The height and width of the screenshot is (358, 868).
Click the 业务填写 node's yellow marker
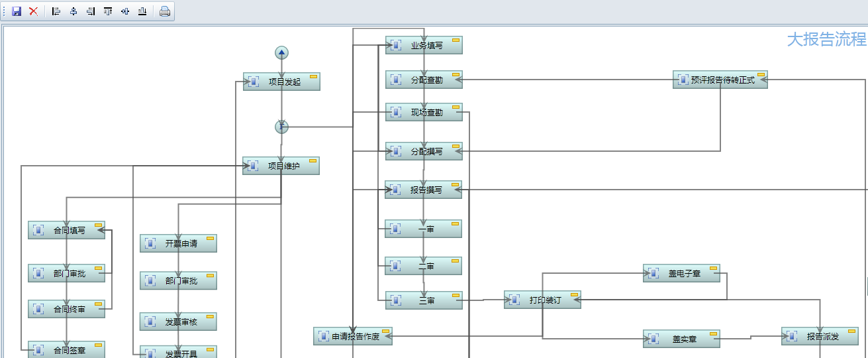tap(456, 41)
